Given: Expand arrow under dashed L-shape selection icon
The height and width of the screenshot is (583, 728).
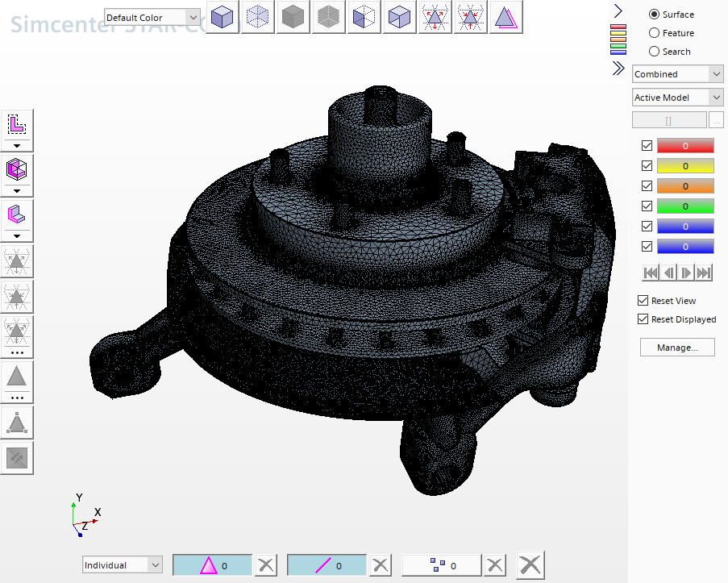Looking at the screenshot, I should (17, 146).
